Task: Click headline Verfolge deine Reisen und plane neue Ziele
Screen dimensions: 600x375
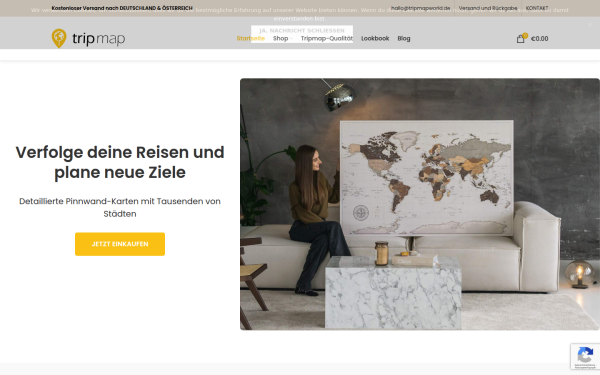Action: tap(120, 162)
